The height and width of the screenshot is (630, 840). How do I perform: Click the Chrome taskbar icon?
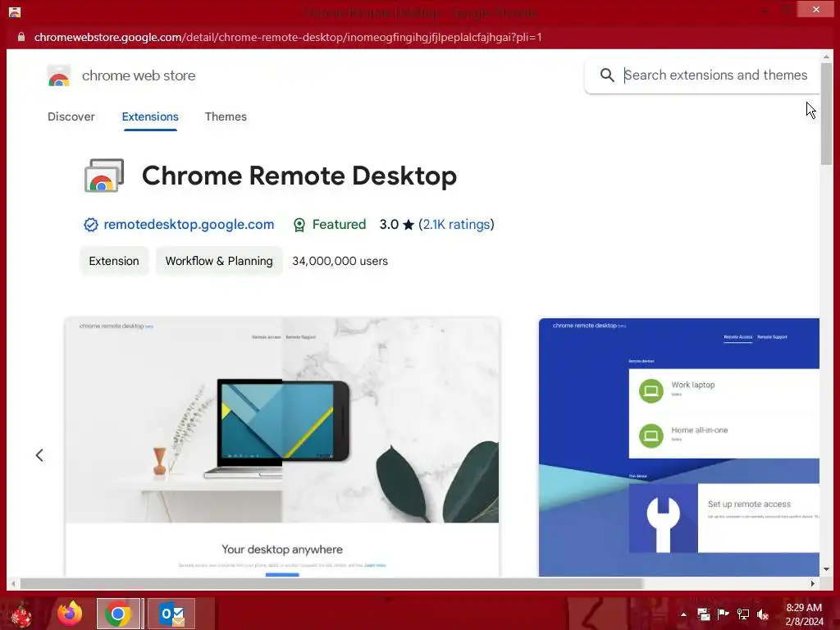[x=118, y=614]
